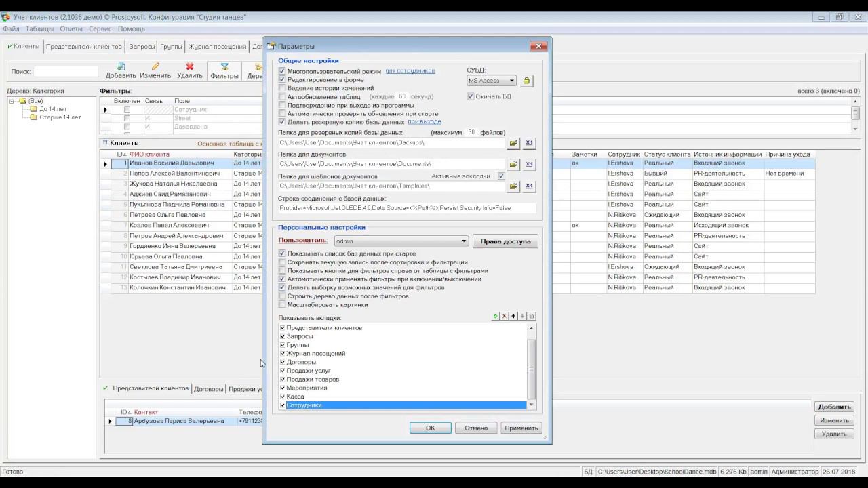Browse for the backup copies folder

[513, 143]
